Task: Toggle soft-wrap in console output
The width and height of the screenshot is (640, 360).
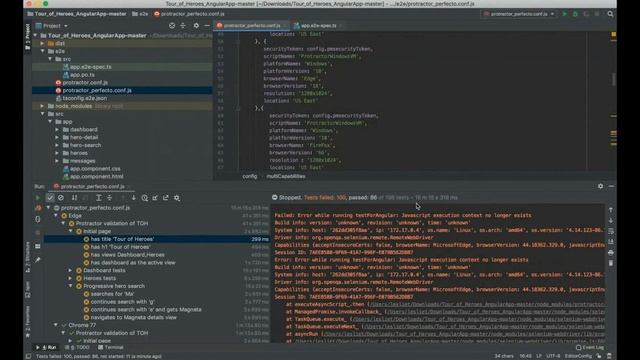Action: pyautogui.click(x=611, y=231)
